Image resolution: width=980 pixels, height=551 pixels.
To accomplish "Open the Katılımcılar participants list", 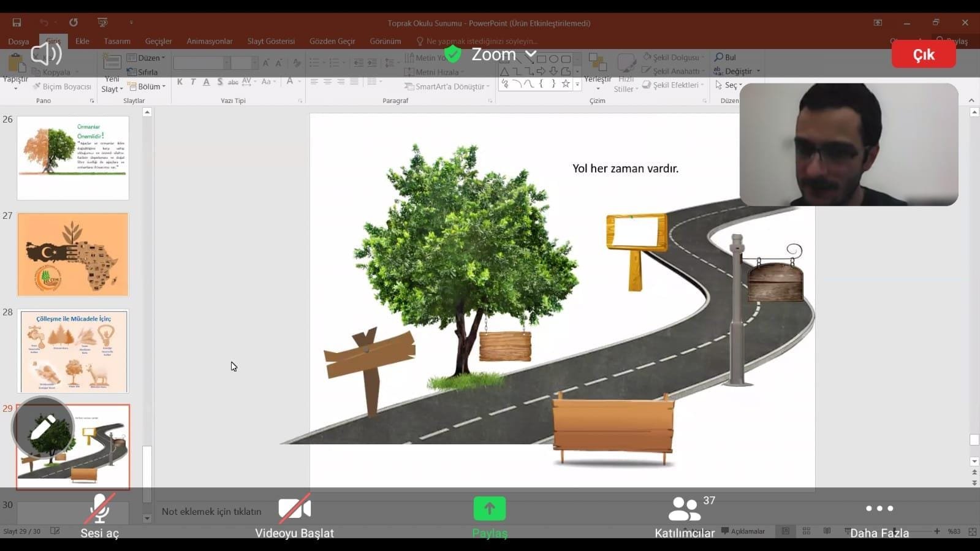I will (x=685, y=516).
